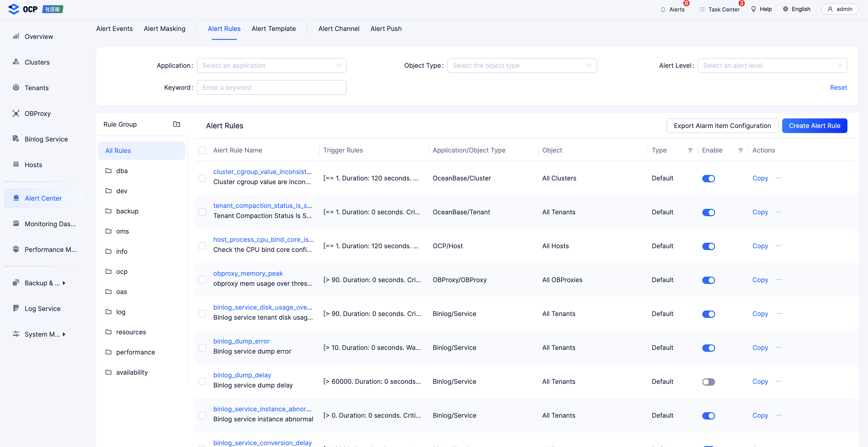Open the Task Center list icon
Image resolution: width=868 pixels, height=447 pixels.
click(702, 9)
